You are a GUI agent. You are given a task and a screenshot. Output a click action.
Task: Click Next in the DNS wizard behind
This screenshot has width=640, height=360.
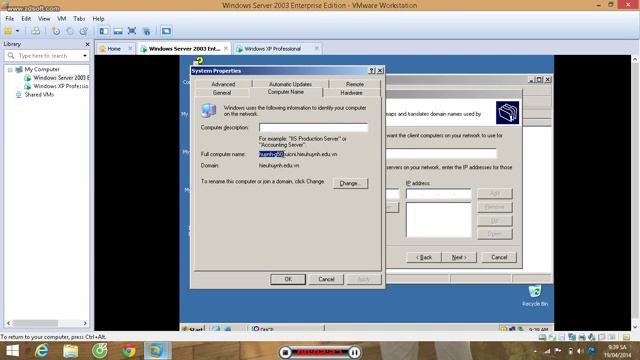[x=459, y=258]
